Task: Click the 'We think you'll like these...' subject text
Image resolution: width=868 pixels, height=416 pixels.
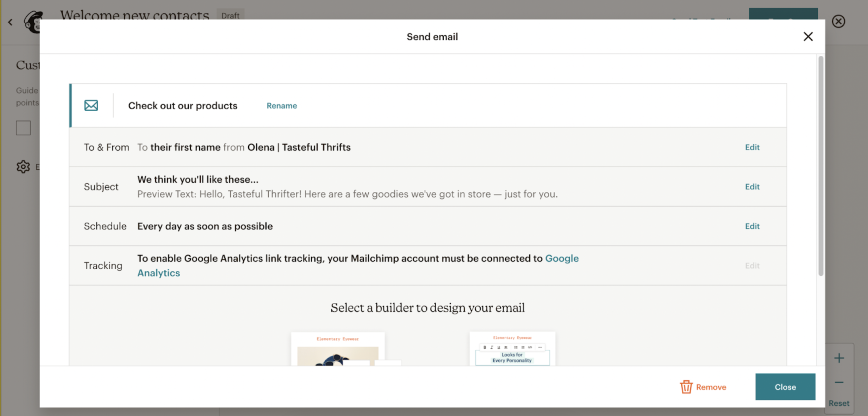Action: pyautogui.click(x=198, y=179)
